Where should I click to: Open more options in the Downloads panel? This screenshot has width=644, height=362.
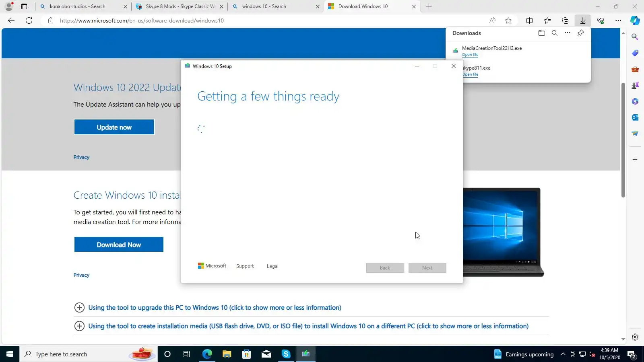point(568,33)
